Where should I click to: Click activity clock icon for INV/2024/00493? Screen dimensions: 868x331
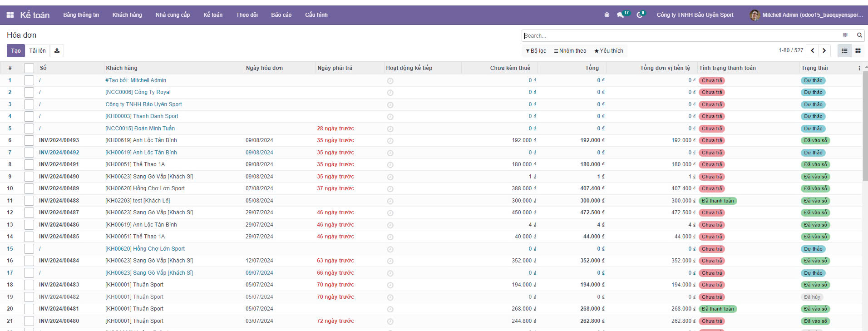(x=390, y=141)
